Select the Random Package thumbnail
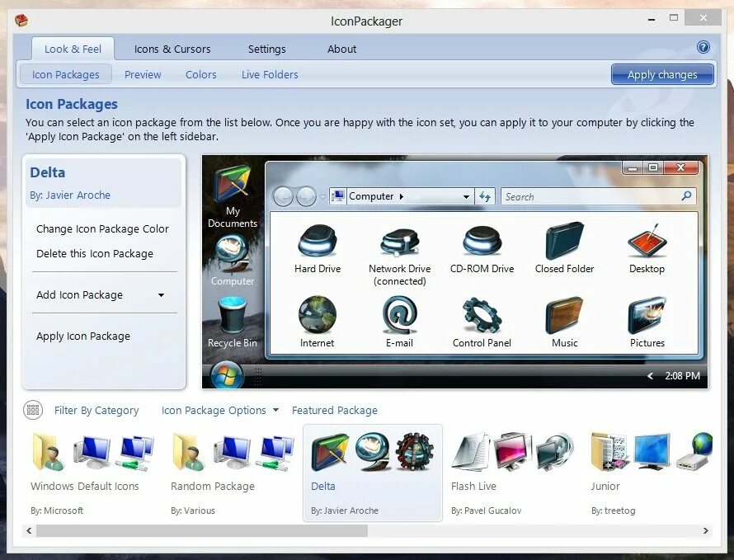The width and height of the screenshot is (734, 560). click(233, 473)
